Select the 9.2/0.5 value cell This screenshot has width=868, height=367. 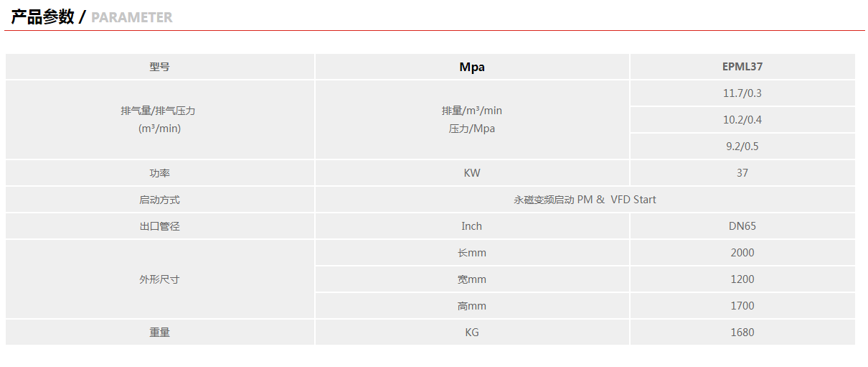point(742,147)
